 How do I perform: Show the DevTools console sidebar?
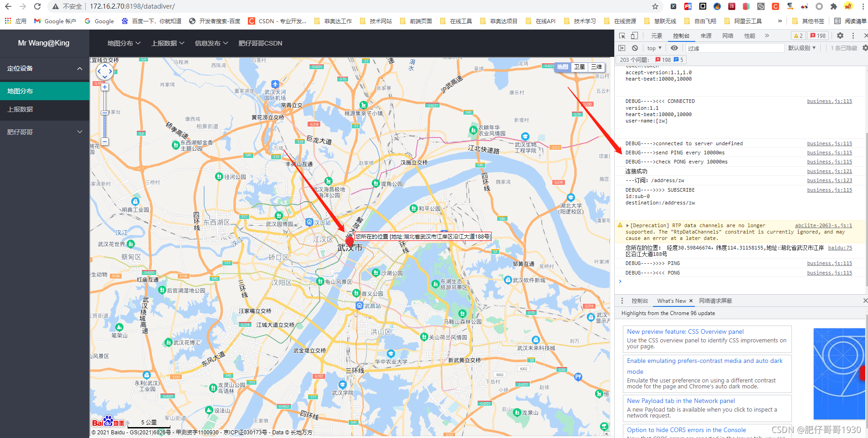(x=622, y=48)
